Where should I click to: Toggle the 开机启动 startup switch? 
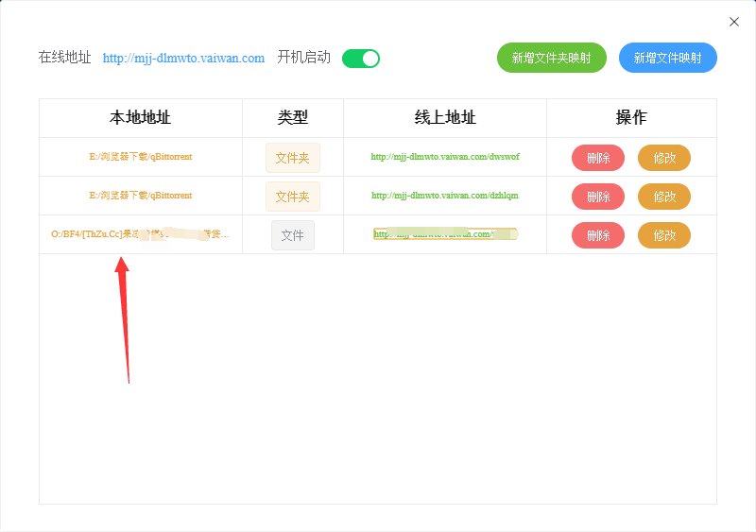click(x=361, y=59)
